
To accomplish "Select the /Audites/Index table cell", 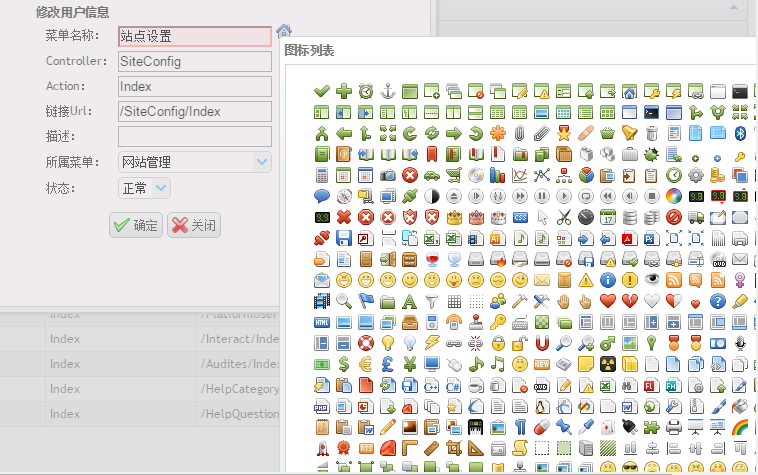I will [x=237, y=364].
